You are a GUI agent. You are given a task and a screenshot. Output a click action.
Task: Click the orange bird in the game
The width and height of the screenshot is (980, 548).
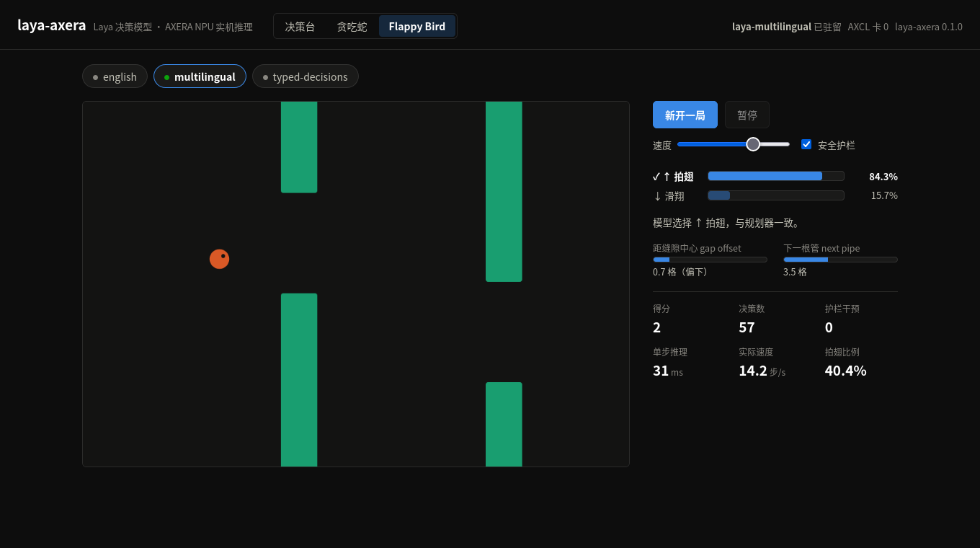point(220,259)
